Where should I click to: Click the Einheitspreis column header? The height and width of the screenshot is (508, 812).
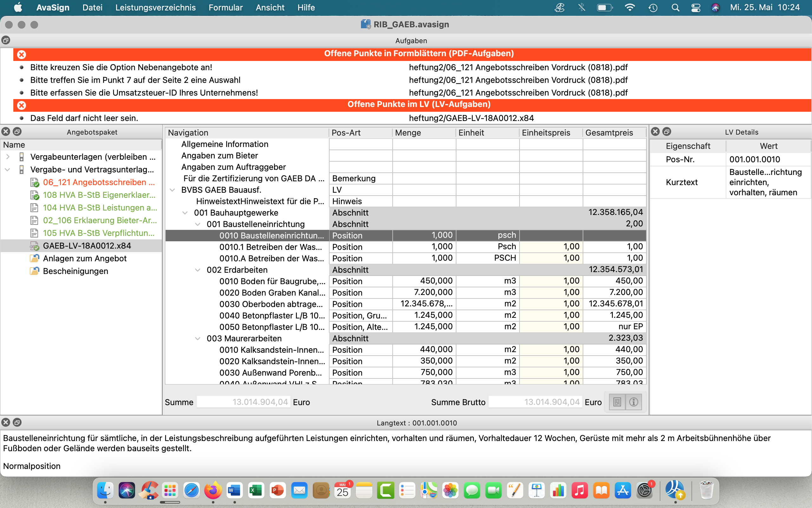pyautogui.click(x=551, y=132)
